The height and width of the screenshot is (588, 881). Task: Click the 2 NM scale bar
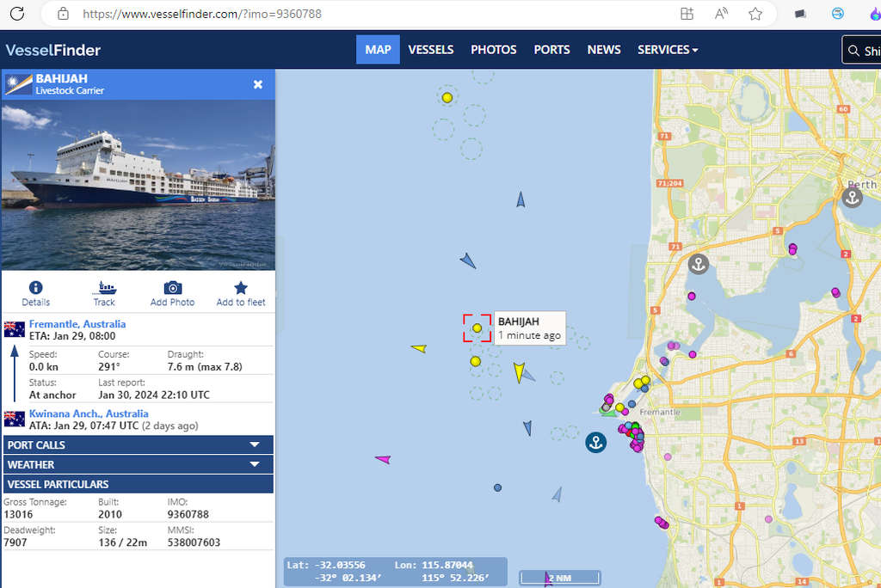coord(559,578)
